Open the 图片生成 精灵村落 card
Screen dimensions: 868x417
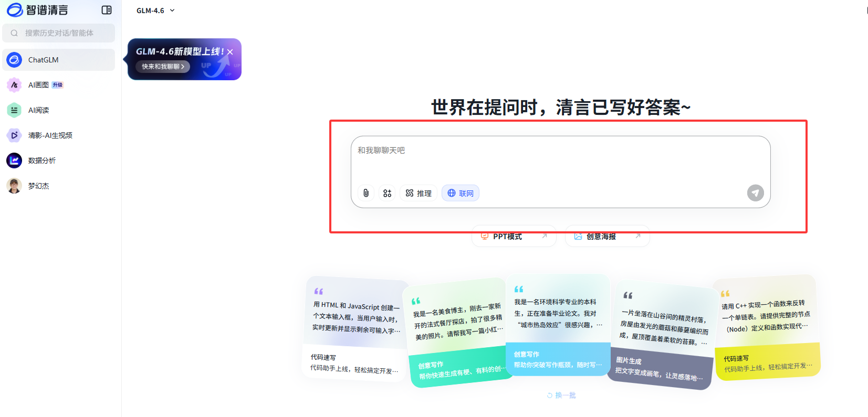click(663, 334)
